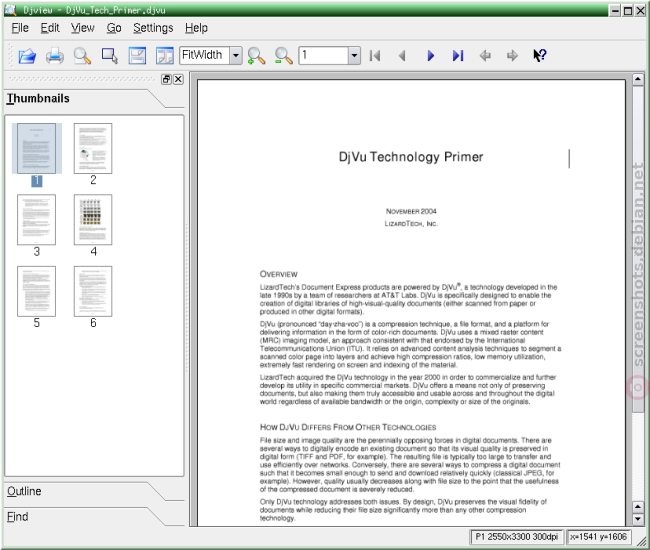Click the 'DjVu Technology Primer' title
The image size is (650, 550).
[411, 157]
